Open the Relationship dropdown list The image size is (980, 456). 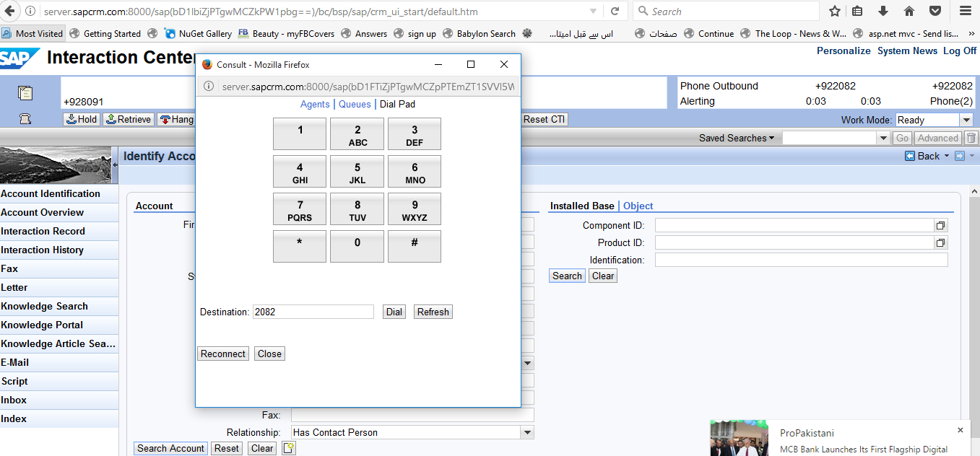[x=527, y=432]
